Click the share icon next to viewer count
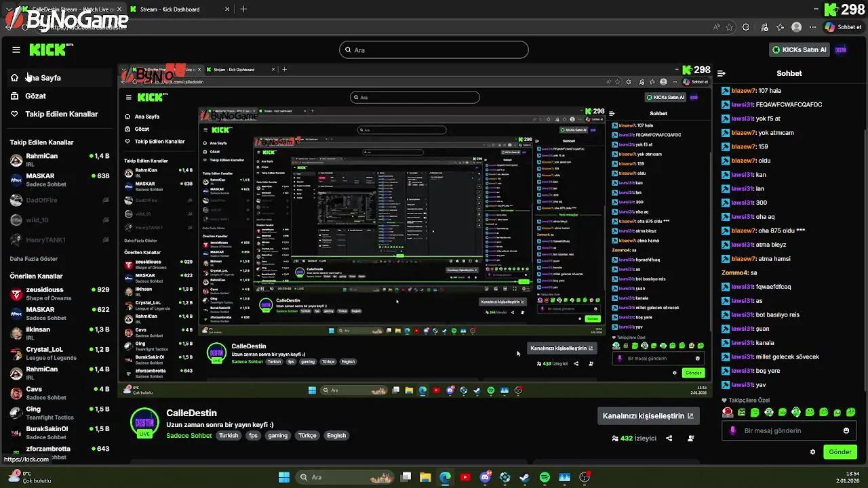This screenshot has height=488, width=868. (669, 439)
